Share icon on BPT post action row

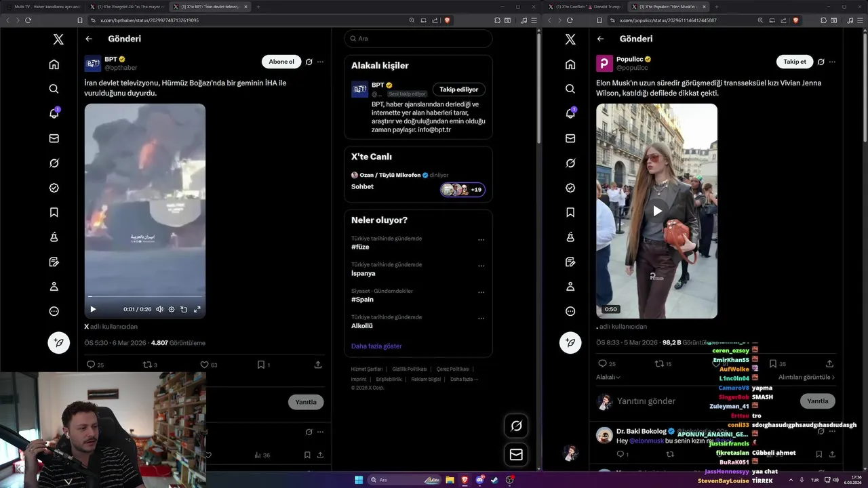(x=318, y=365)
